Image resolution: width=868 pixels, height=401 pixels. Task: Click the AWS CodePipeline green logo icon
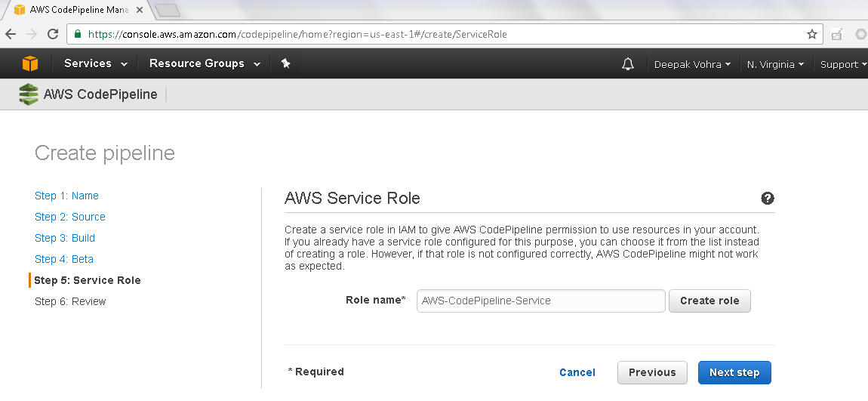click(x=28, y=94)
